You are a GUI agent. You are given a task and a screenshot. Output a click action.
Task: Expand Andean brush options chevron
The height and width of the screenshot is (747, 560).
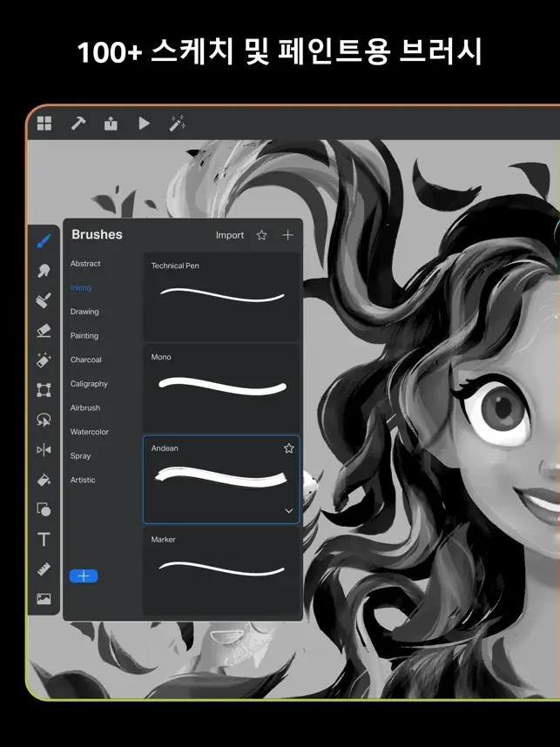tap(289, 511)
